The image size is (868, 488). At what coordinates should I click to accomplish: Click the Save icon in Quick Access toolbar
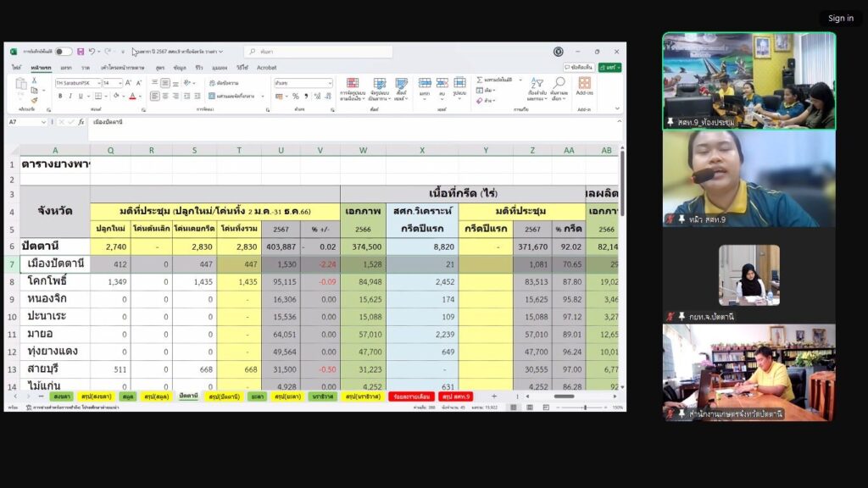click(x=80, y=52)
